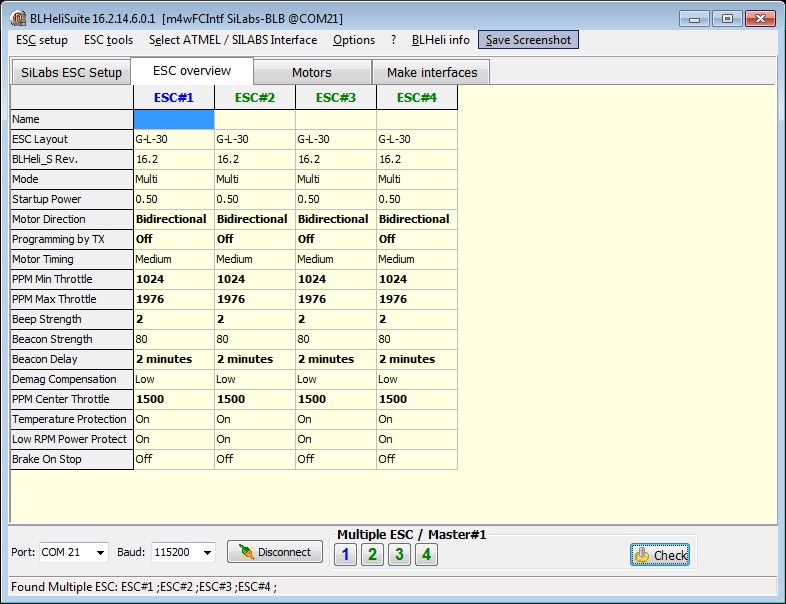
Task: Click ESC#3 Mode value Multi
Action: coord(336,179)
